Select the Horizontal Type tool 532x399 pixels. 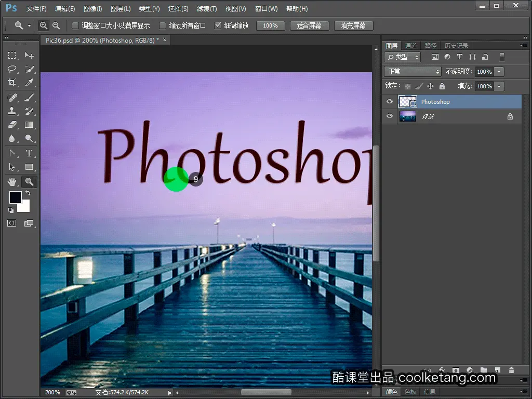coord(29,153)
